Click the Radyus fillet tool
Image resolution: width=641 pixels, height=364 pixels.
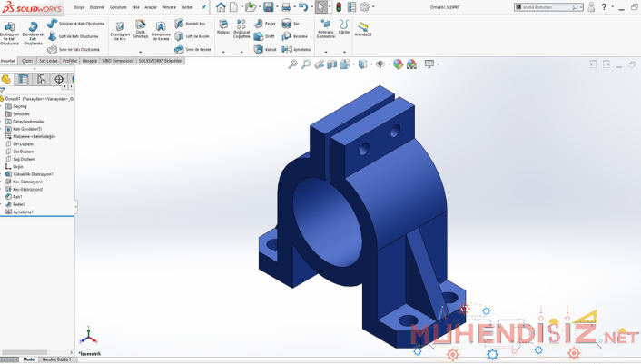(223, 26)
